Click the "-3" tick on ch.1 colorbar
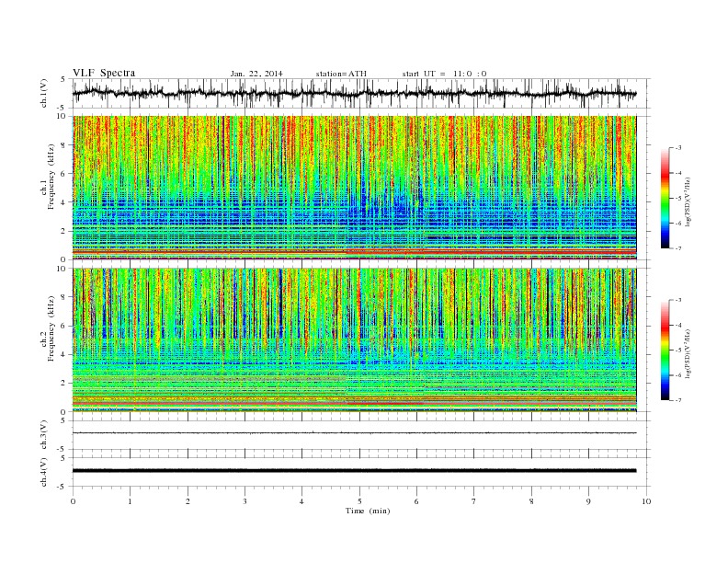 tap(677, 148)
